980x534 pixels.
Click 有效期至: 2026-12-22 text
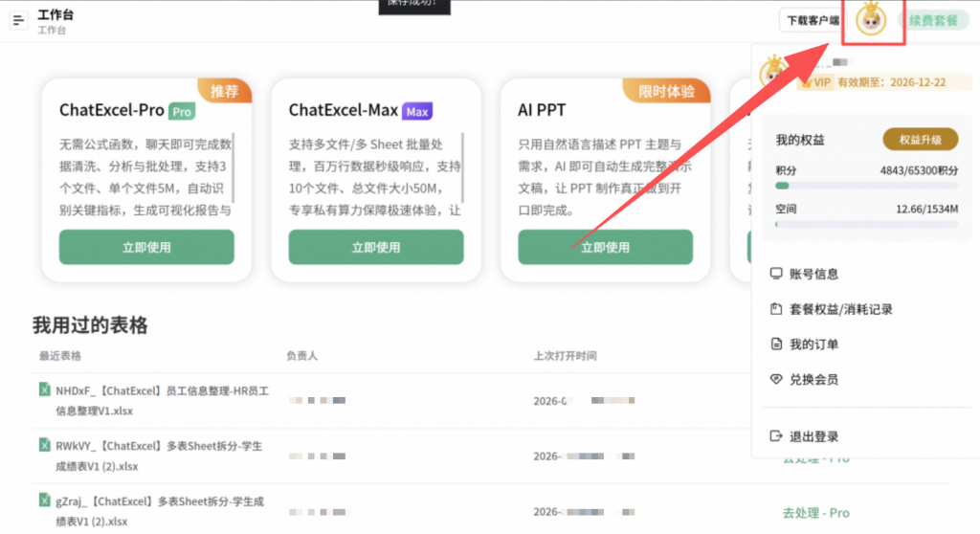[892, 82]
